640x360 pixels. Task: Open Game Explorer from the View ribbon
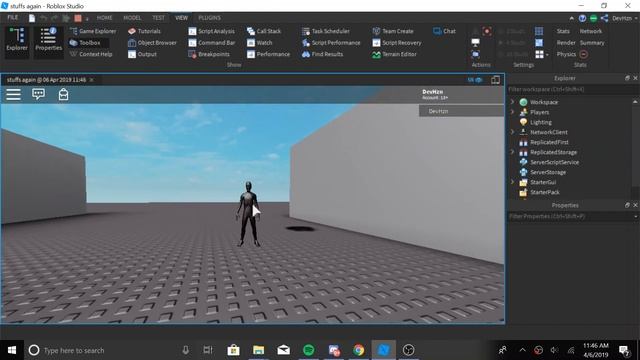pos(93,31)
